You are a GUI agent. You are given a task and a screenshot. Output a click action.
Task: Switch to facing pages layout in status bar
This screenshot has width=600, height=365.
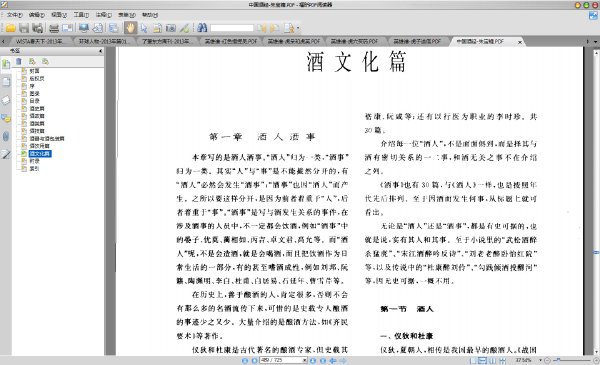point(492,360)
